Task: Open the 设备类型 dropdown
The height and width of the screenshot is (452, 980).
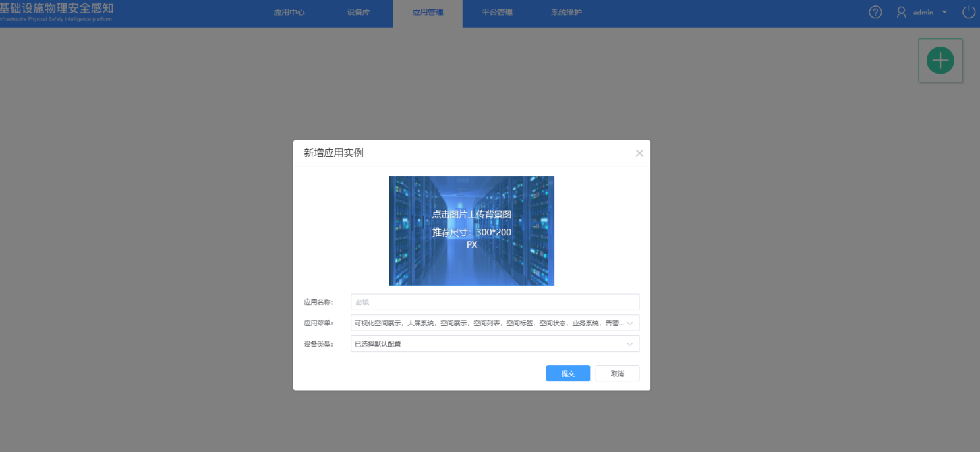Action: point(495,344)
